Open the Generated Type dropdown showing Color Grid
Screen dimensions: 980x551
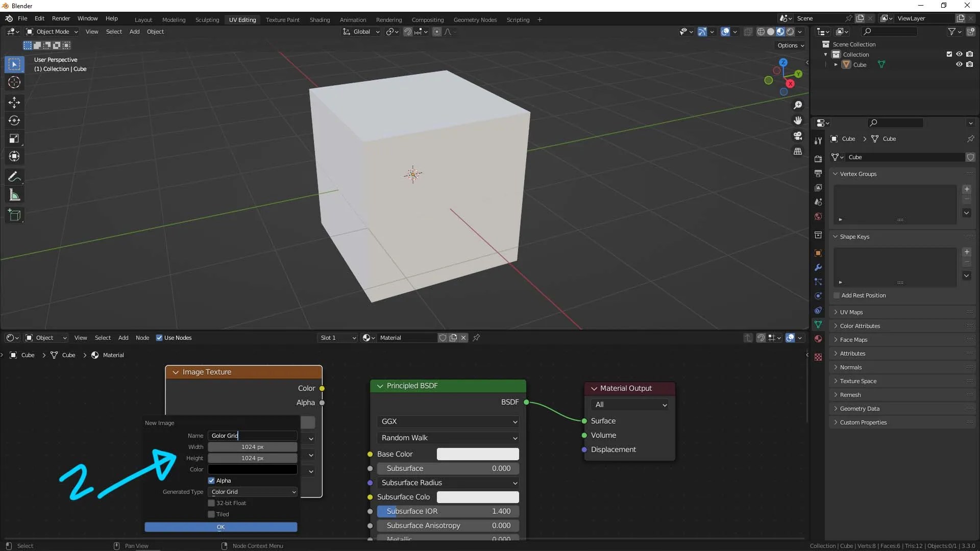pyautogui.click(x=252, y=492)
